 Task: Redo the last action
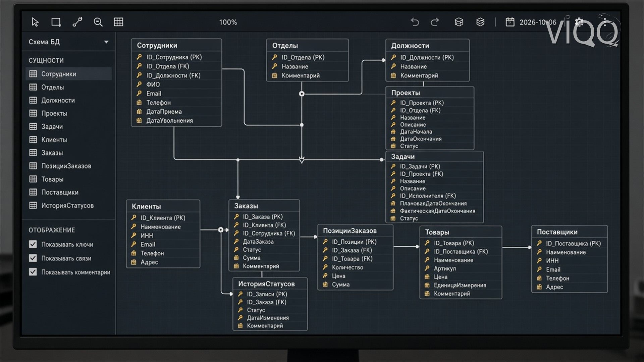(435, 22)
